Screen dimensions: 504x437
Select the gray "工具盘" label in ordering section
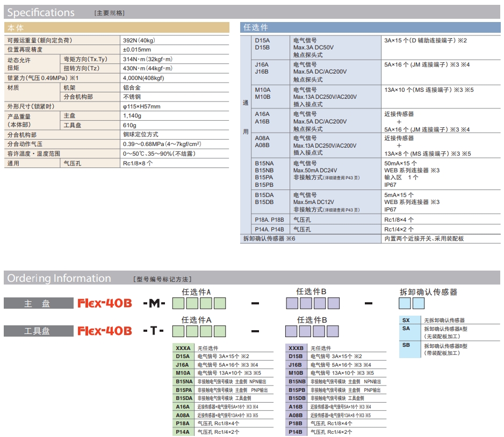[39, 331]
